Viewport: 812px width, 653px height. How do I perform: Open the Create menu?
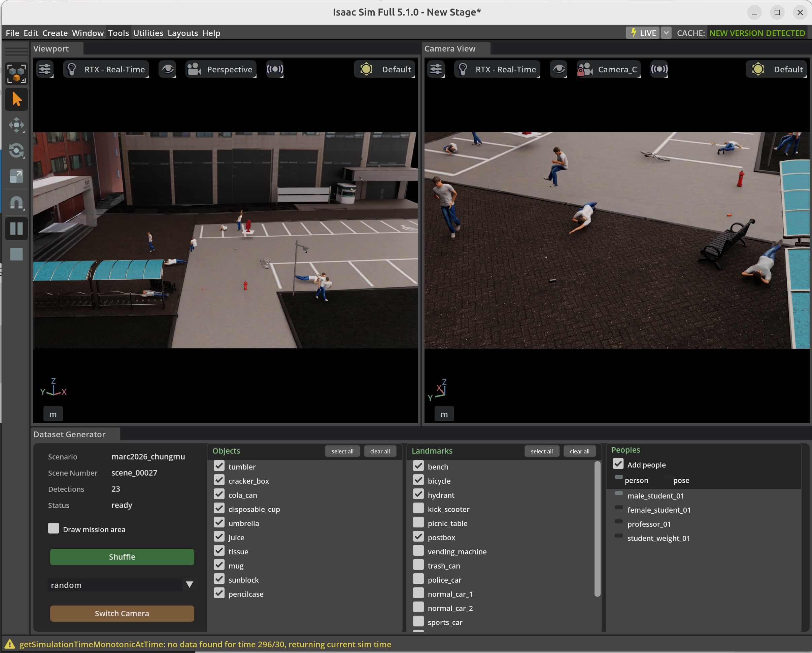(x=55, y=33)
